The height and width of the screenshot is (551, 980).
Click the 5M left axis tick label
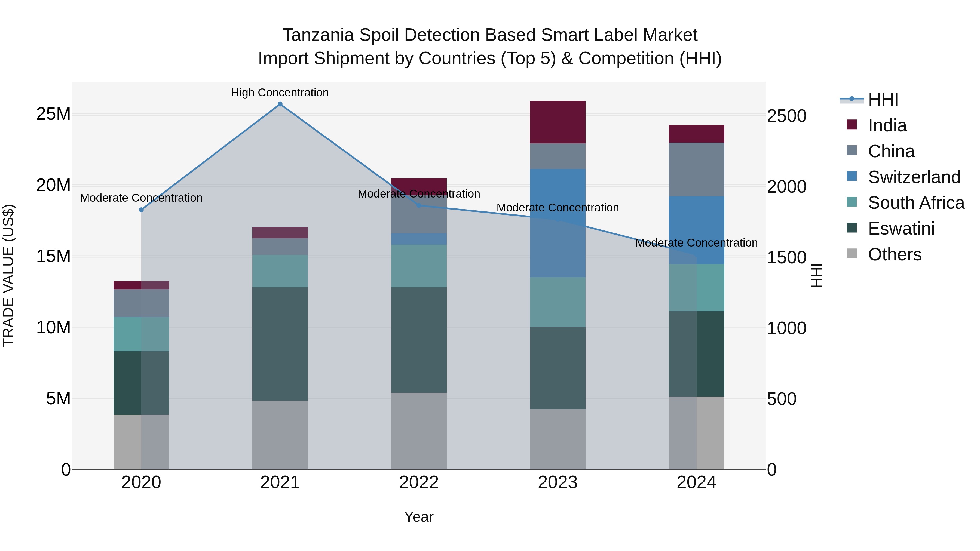pos(58,399)
